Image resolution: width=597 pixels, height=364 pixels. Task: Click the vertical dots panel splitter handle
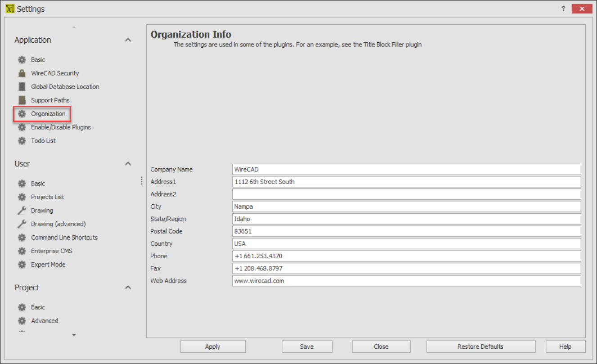(x=142, y=181)
